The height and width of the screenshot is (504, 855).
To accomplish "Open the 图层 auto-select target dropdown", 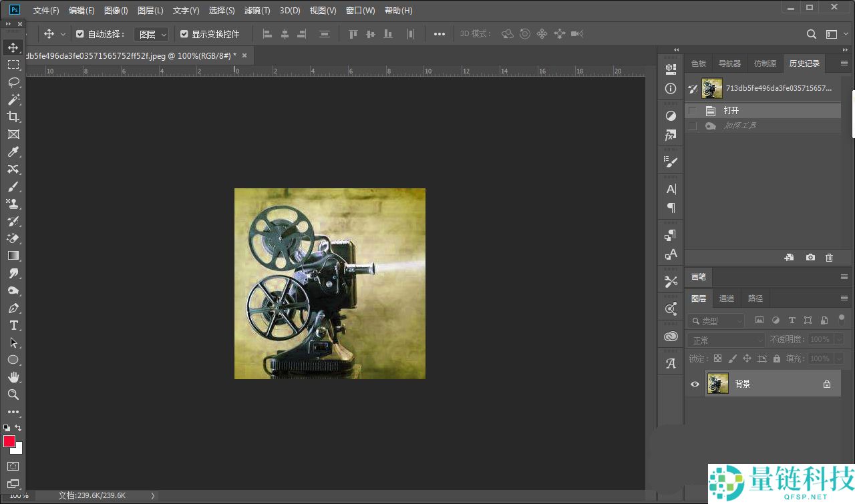I will click(151, 34).
